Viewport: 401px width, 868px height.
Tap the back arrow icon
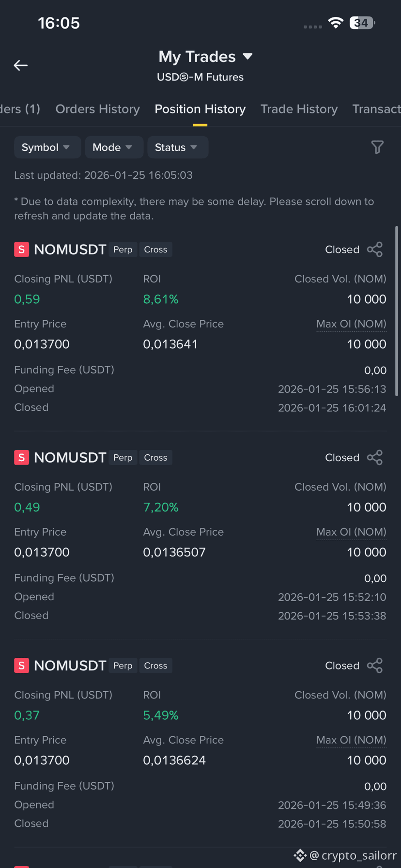tap(20, 65)
